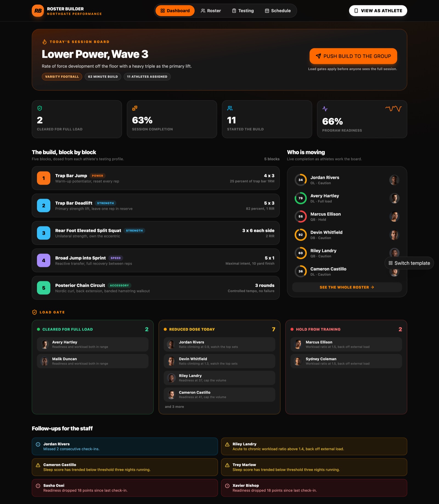Open Marcus Ellison in Hold from Training
This screenshot has height=504, width=439.
(346, 344)
